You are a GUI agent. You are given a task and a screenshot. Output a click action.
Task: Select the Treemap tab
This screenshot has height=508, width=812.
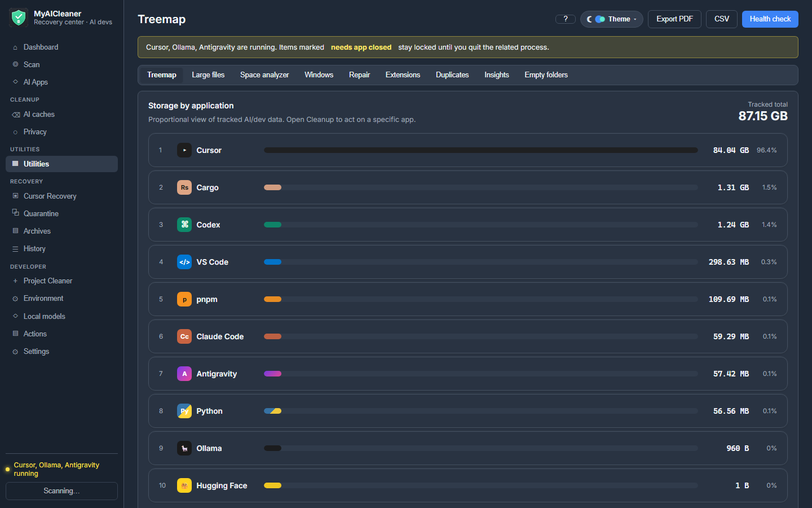click(162, 75)
